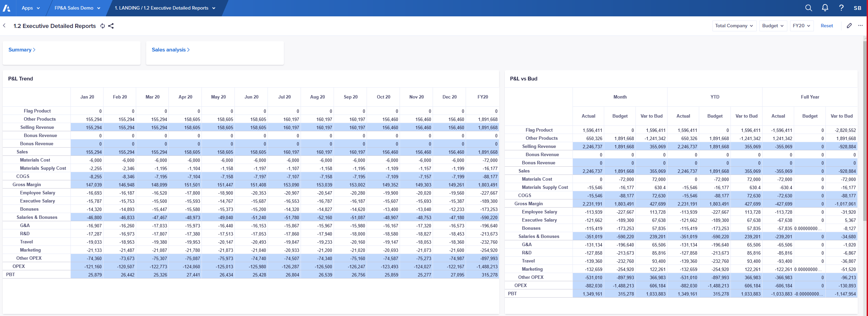Click the SB user avatar
Viewport: 868px width, 316px height.
coord(858,8)
